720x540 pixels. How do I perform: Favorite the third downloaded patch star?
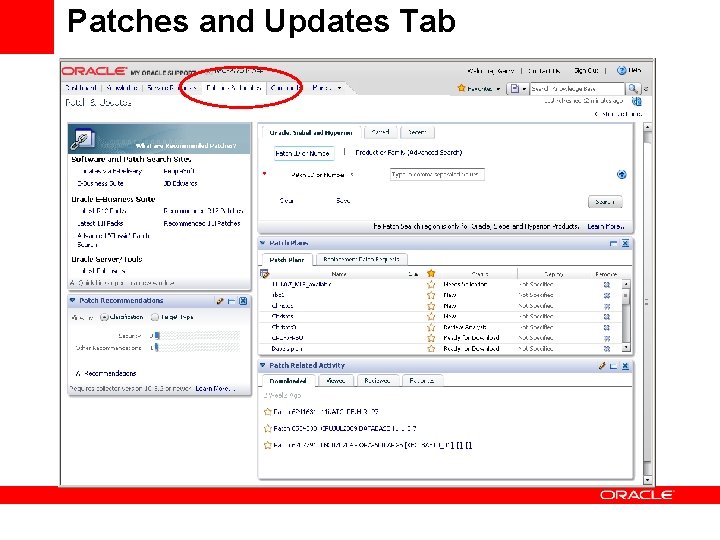(268, 445)
